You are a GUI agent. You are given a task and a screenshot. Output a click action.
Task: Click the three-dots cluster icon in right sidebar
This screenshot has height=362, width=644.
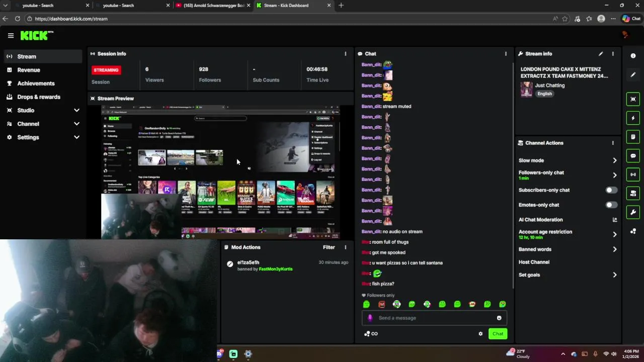click(633, 231)
